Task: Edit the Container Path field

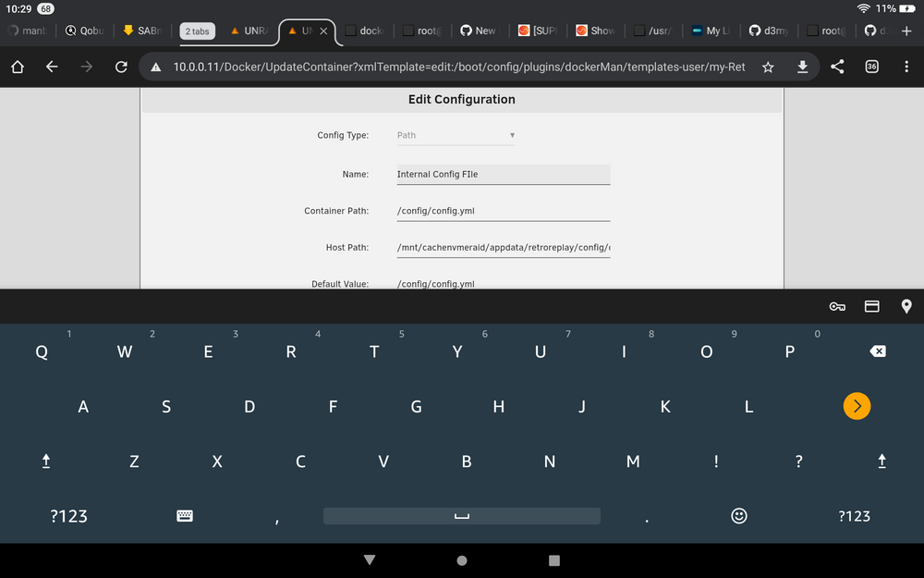Action: [x=504, y=211]
